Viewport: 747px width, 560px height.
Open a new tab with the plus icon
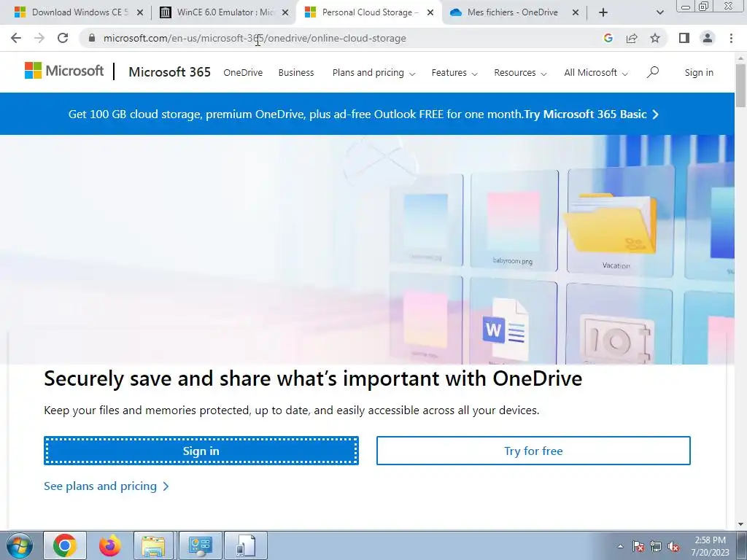(x=603, y=13)
